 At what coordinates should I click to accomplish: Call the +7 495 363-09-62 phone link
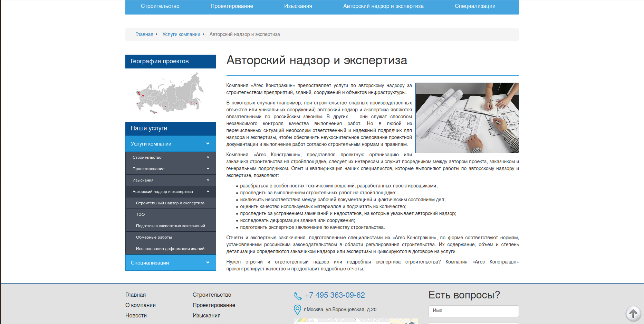click(x=335, y=295)
